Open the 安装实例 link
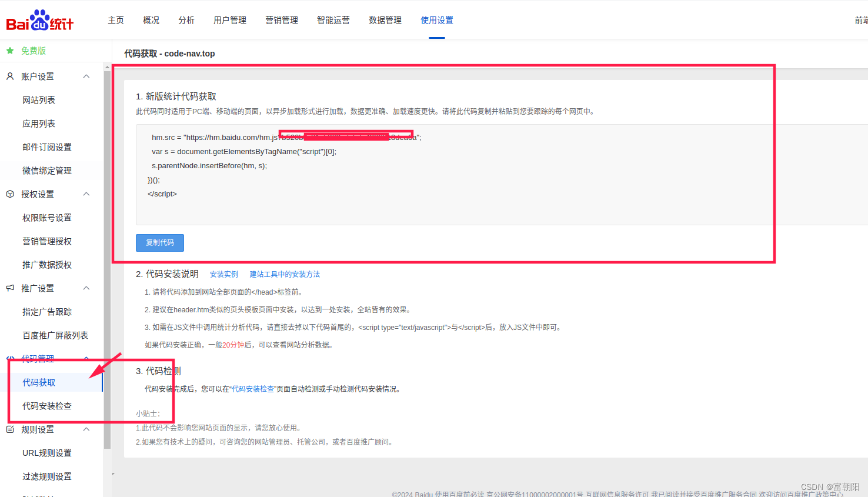The height and width of the screenshot is (497, 868). [x=224, y=275]
